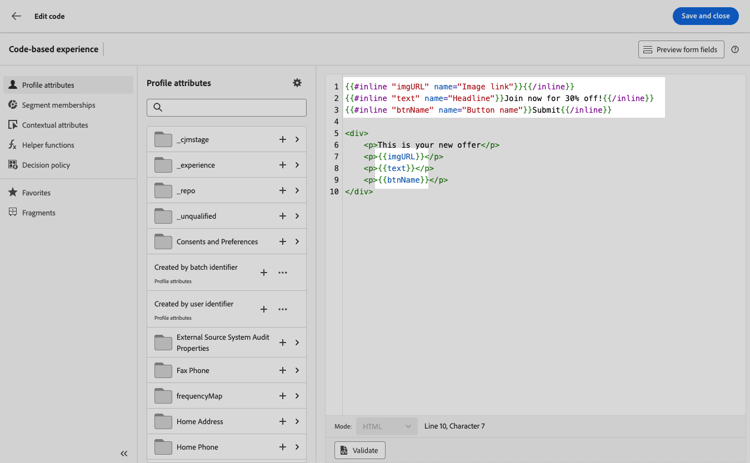Click Preview form fields button

coord(681,49)
